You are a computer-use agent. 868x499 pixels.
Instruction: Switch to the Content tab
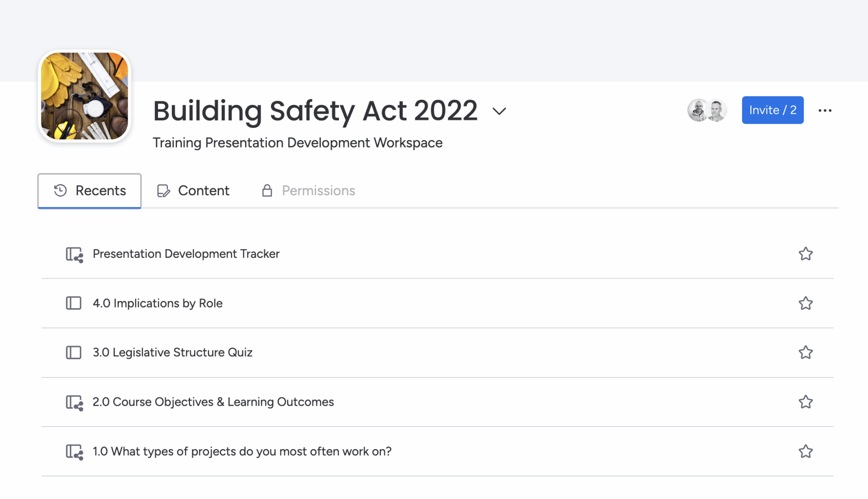(x=193, y=191)
